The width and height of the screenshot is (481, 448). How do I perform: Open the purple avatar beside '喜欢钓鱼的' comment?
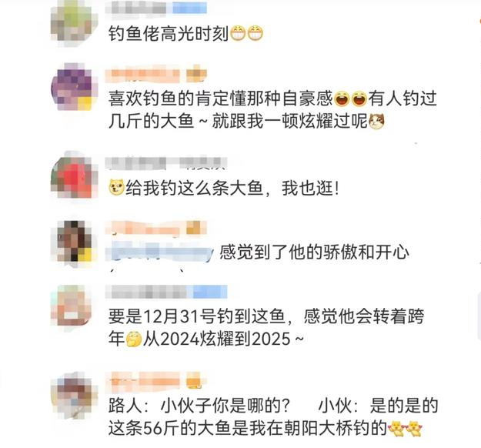tap(74, 87)
